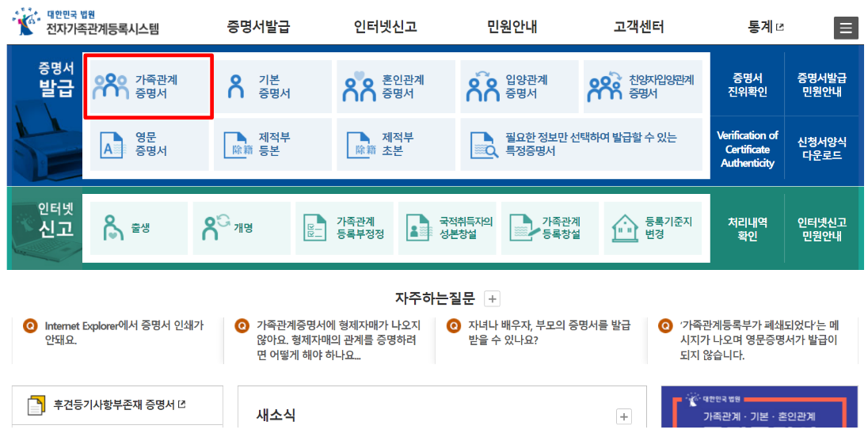Select the 제적부 등본 text label
This screenshot has height=433, width=868.
[273, 144]
